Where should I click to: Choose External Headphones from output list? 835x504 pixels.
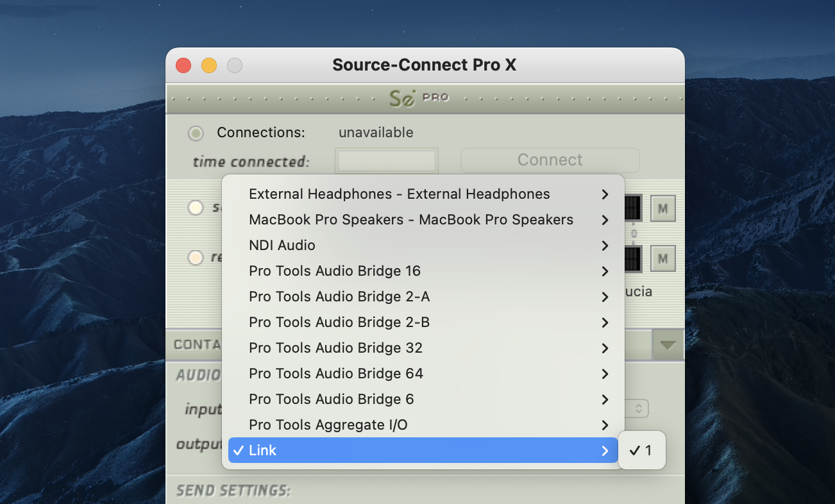point(399,194)
